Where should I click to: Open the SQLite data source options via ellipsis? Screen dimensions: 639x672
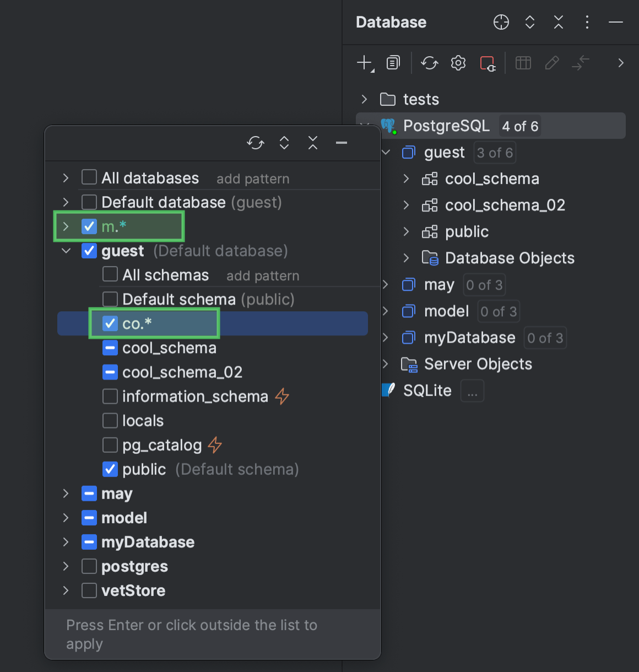pos(472,391)
